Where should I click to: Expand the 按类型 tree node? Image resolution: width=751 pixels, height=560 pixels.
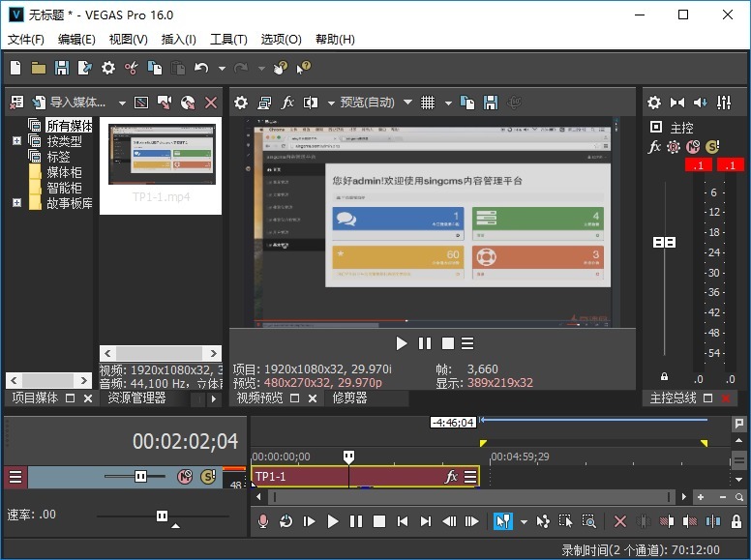(16, 141)
